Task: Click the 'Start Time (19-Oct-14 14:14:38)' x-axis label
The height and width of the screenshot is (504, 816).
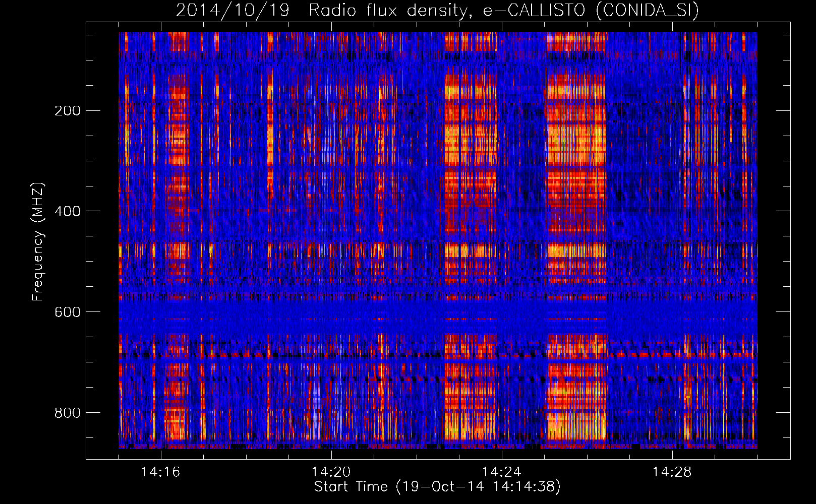Action: click(x=437, y=487)
